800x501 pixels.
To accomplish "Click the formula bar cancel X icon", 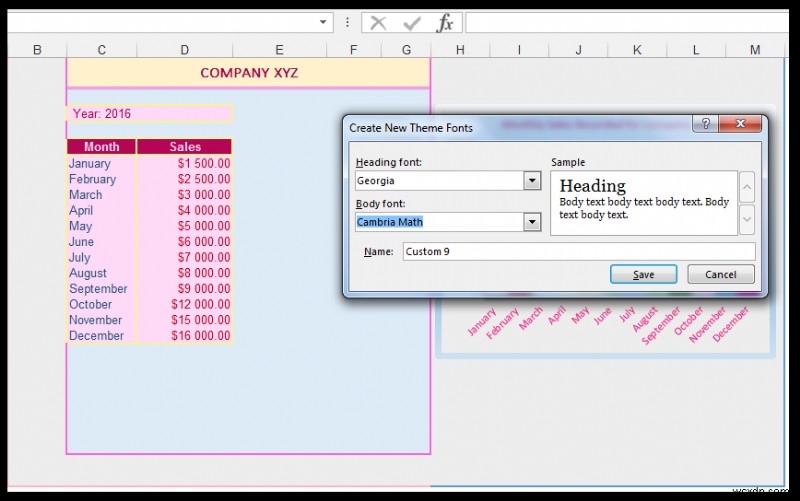I will point(378,23).
